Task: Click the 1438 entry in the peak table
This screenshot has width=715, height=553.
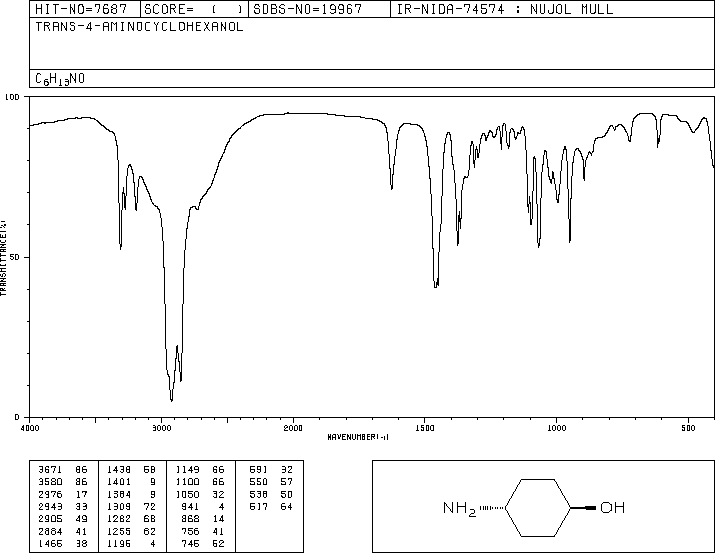Action: pyautogui.click(x=119, y=470)
